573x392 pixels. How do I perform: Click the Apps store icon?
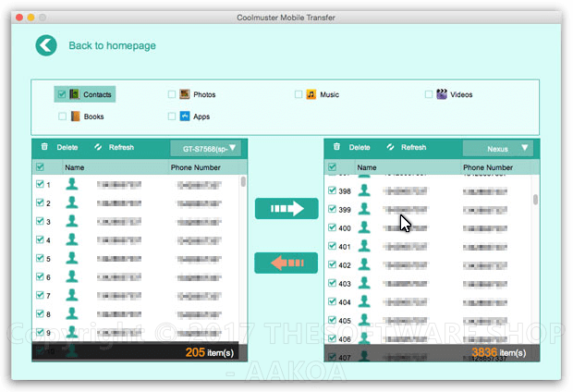tap(185, 116)
